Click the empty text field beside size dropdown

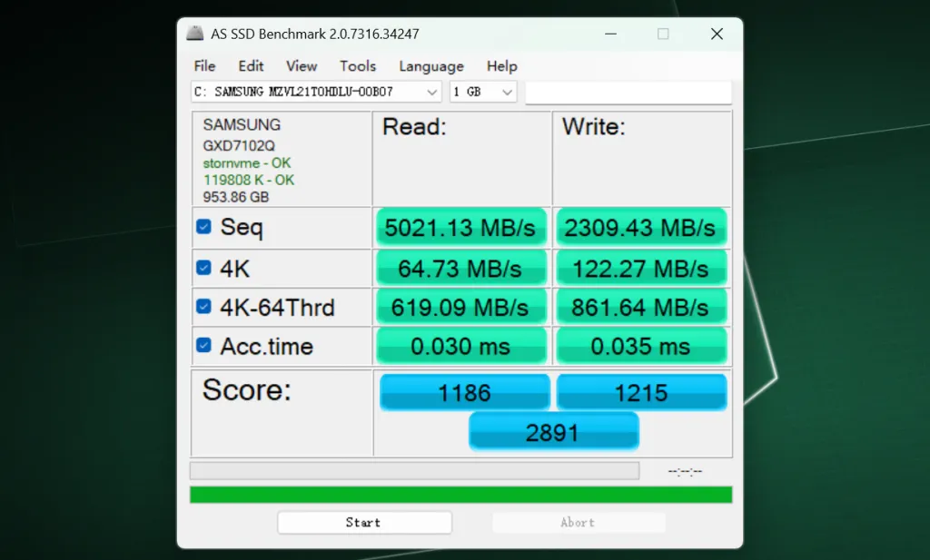pos(628,92)
